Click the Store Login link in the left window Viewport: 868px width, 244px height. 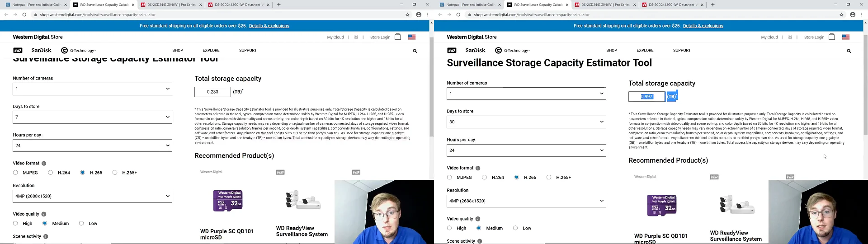tap(380, 37)
